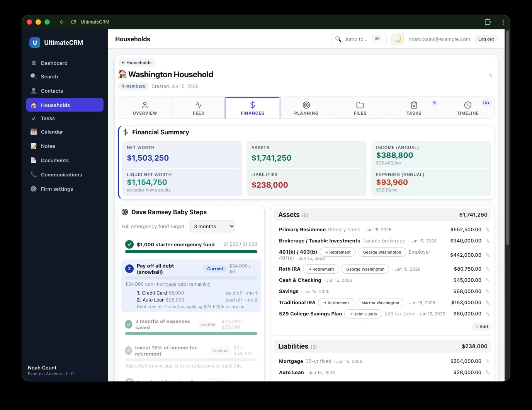Viewport: 532px width, 410px height.
Task: Open the Tasks tab with badge
Action: [414, 108]
